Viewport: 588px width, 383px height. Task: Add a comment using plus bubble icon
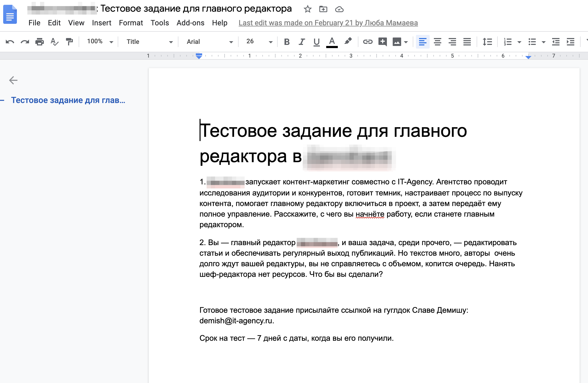coord(382,42)
